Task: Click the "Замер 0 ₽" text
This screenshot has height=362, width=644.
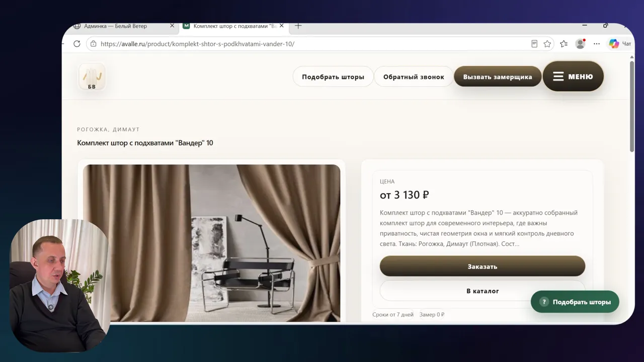Action: [x=432, y=315]
